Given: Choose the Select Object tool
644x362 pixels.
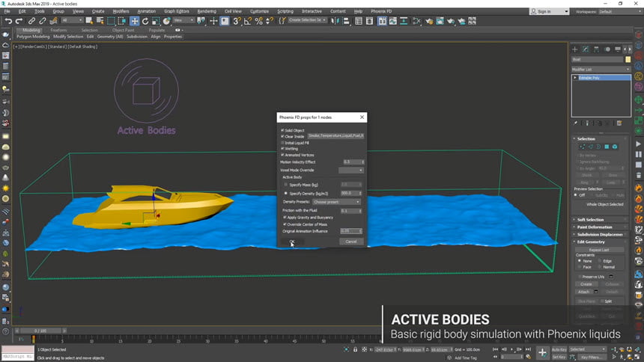Looking at the screenshot, I should click(89, 21).
